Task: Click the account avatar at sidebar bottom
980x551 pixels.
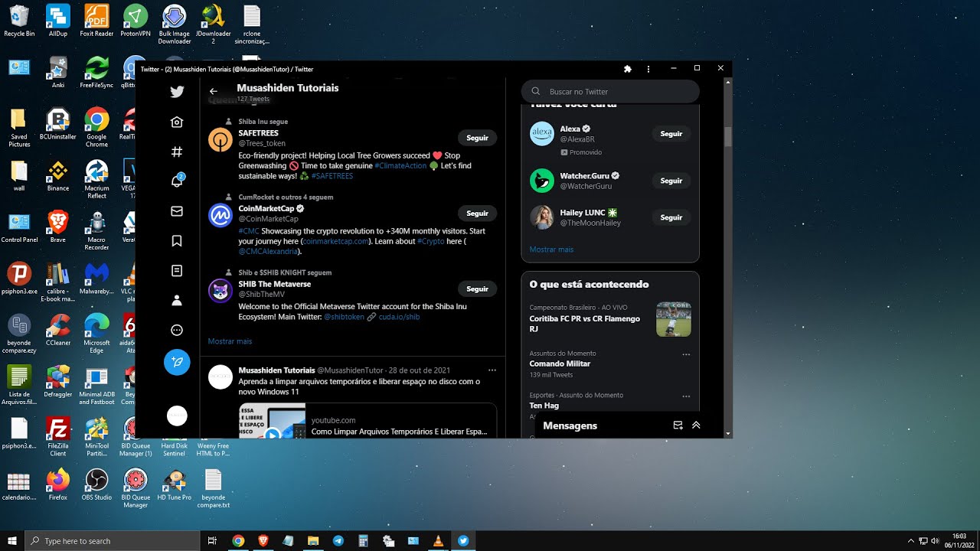Action: click(x=177, y=416)
